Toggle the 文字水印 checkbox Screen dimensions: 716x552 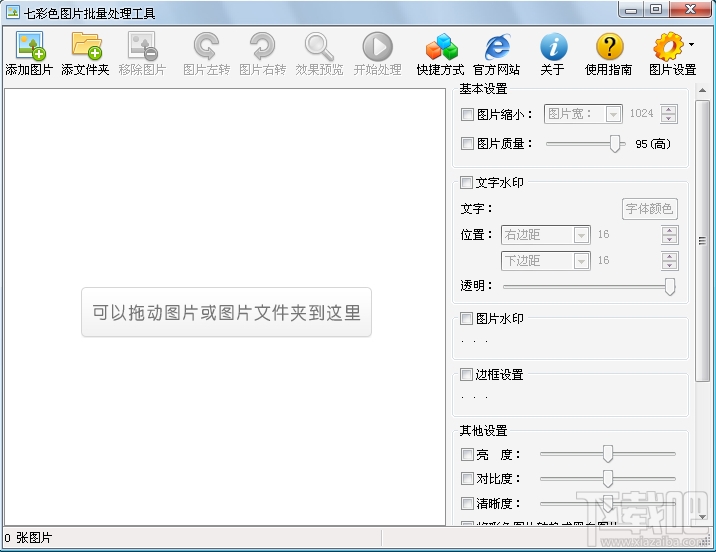[466, 183]
